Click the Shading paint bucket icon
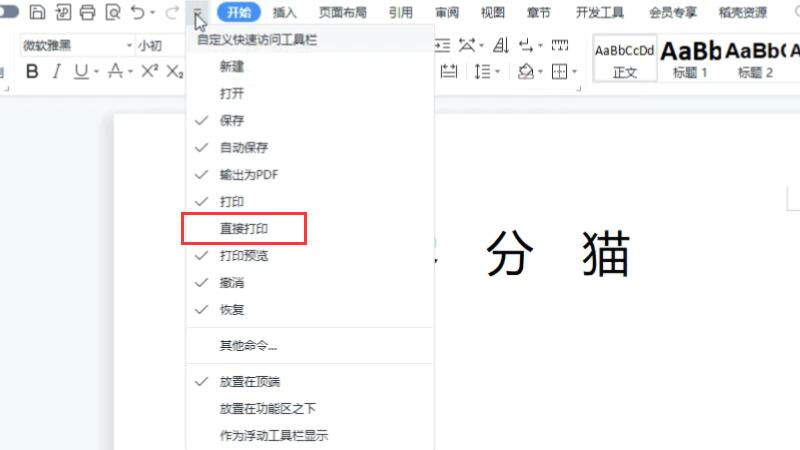This screenshot has height=450, width=800. (x=526, y=71)
